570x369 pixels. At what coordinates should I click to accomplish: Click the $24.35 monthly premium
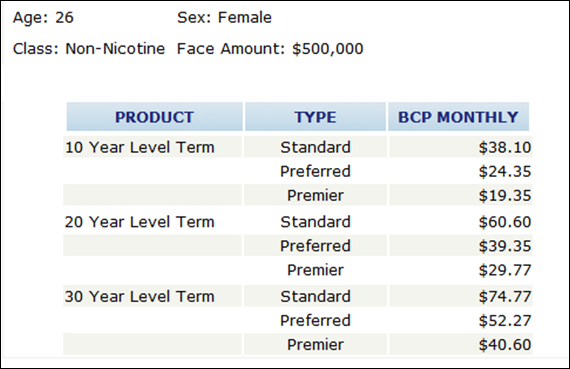pos(505,171)
